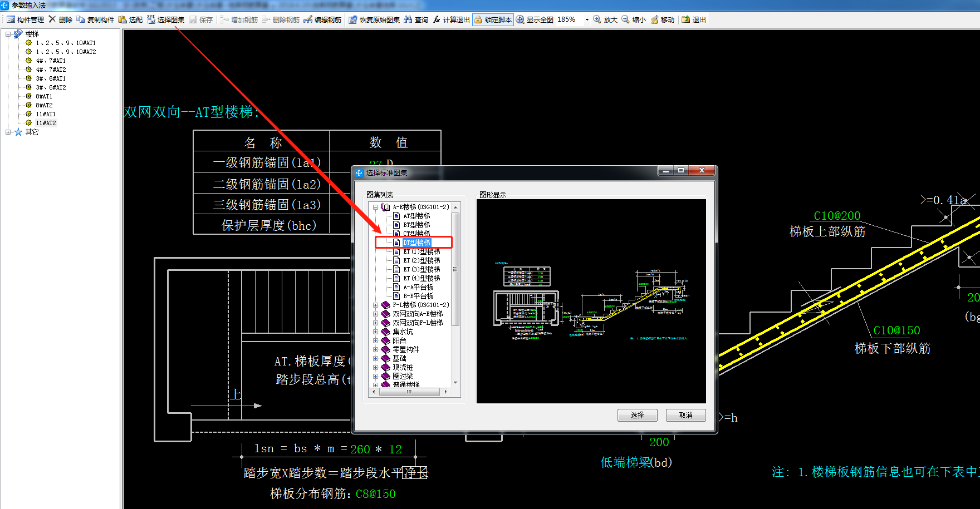Select component 8#AT1 in the tree
The width and height of the screenshot is (980, 509).
click(44, 96)
